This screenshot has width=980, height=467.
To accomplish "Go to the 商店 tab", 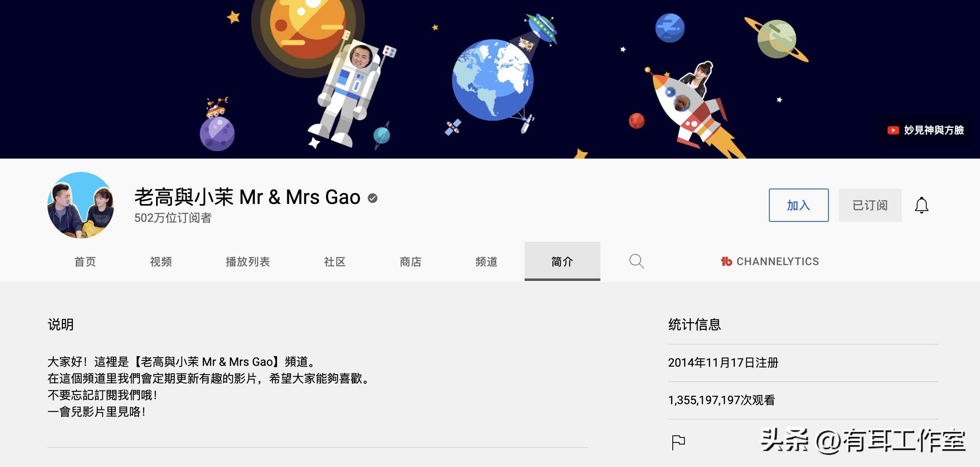I will (x=410, y=261).
